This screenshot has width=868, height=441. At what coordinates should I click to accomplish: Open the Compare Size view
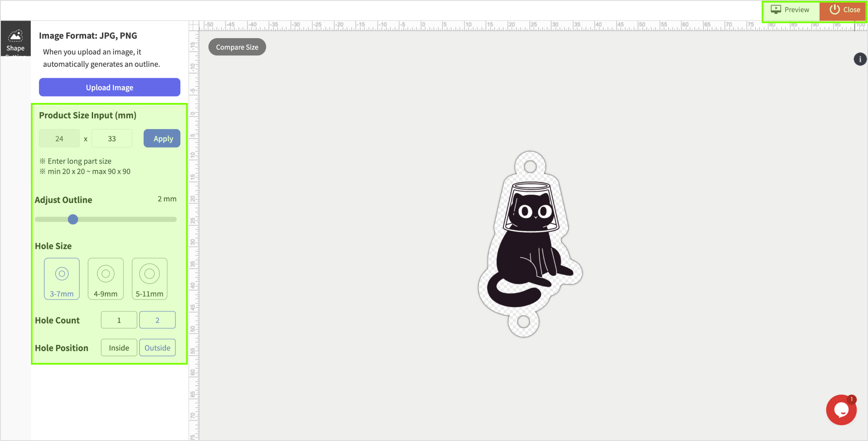coord(237,47)
